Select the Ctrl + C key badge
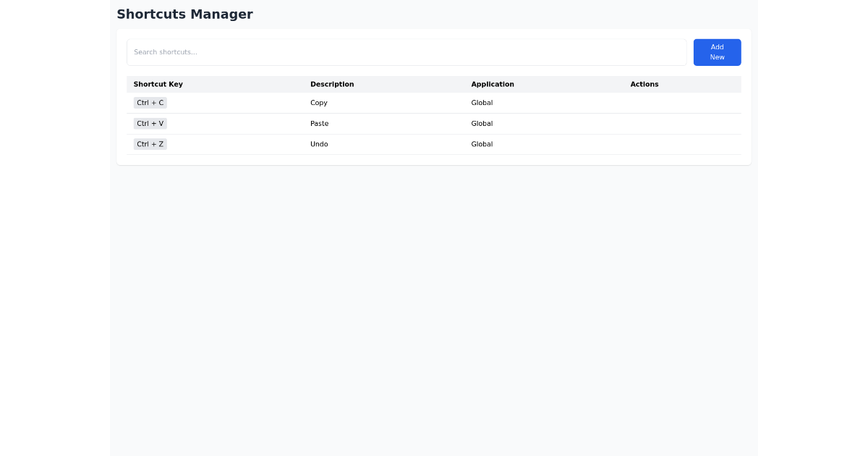This screenshot has width=868, height=456. point(150,102)
